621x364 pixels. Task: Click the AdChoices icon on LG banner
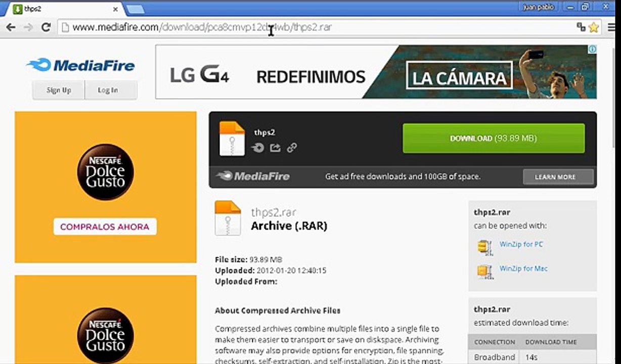[592, 49]
